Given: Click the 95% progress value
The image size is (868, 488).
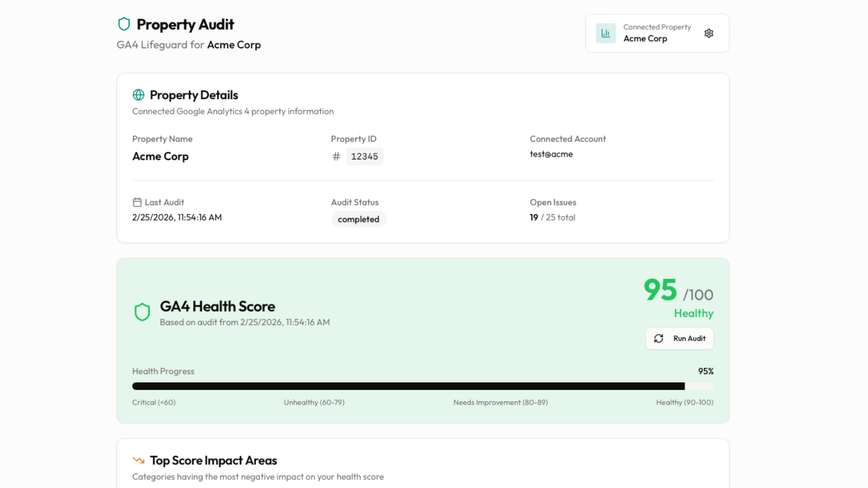Looking at the screenshot, I should [706, 371].
